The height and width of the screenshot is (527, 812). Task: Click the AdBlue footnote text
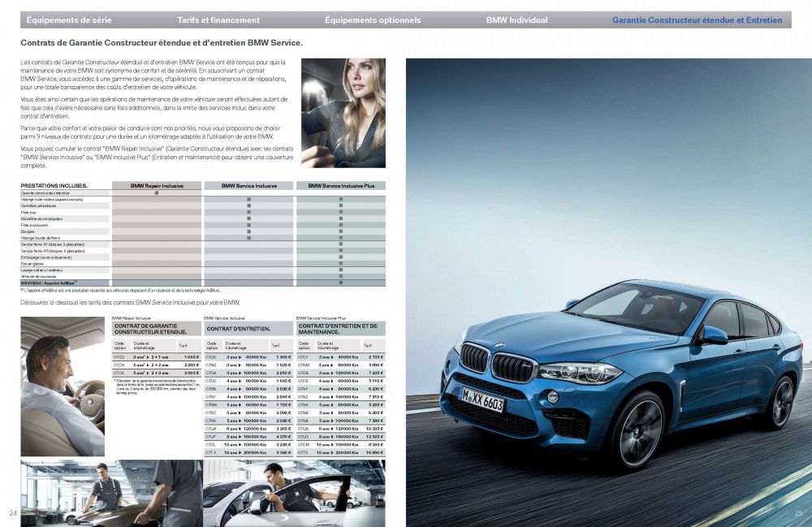121,291
